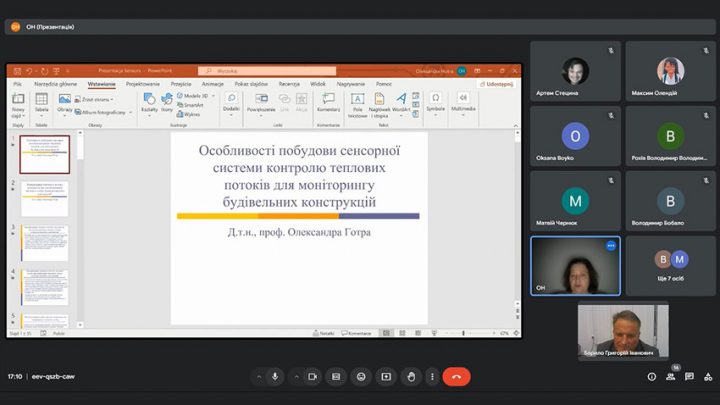The width and height of the screenshot is (720, 405).
Task: Open the meeting details info icon
Action: click(x=652, y=377)
